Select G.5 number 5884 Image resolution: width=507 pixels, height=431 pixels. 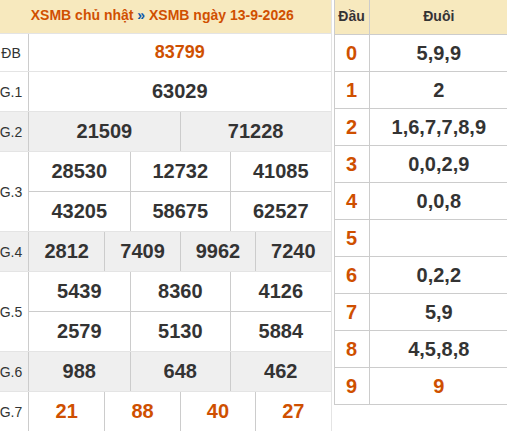[x=281, y=331]
